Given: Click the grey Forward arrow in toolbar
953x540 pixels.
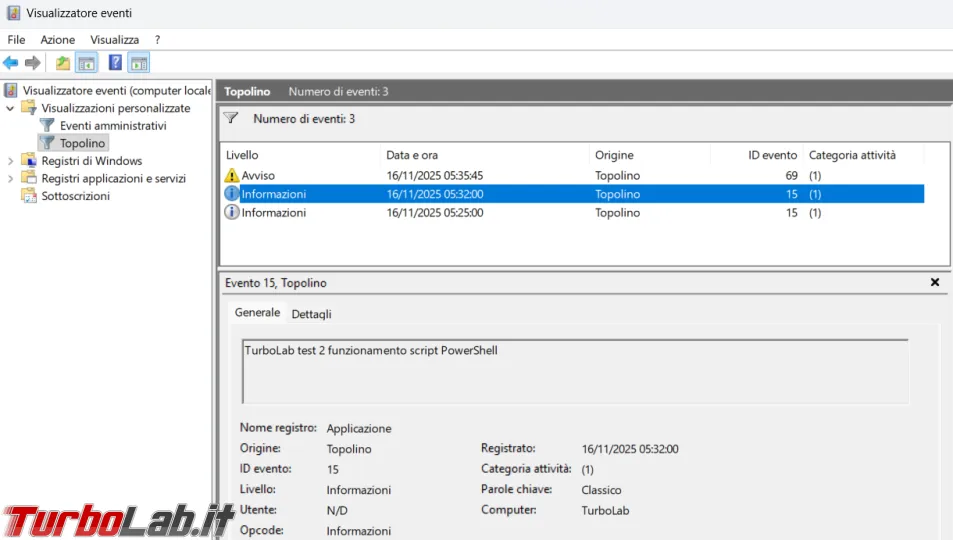Looking at the screenshot, I should [x=33, y=63].
